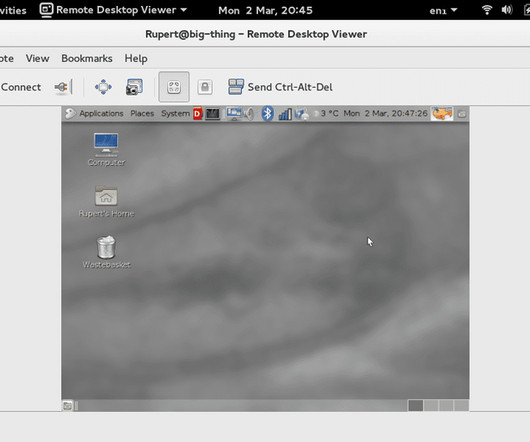Click the disconnect plug icon
Screen dimensions: 530x442
pos(62,87)
